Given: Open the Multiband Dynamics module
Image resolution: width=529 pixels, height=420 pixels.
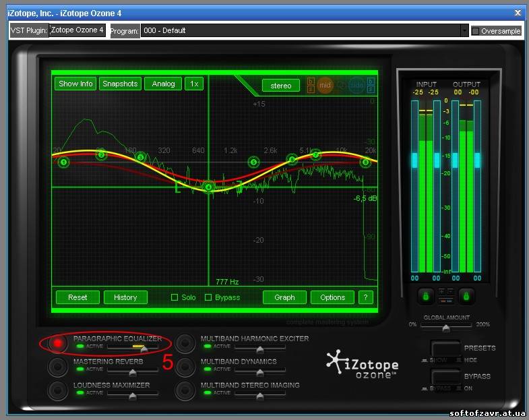Looking at the screenshot, I should click(185, 367).
